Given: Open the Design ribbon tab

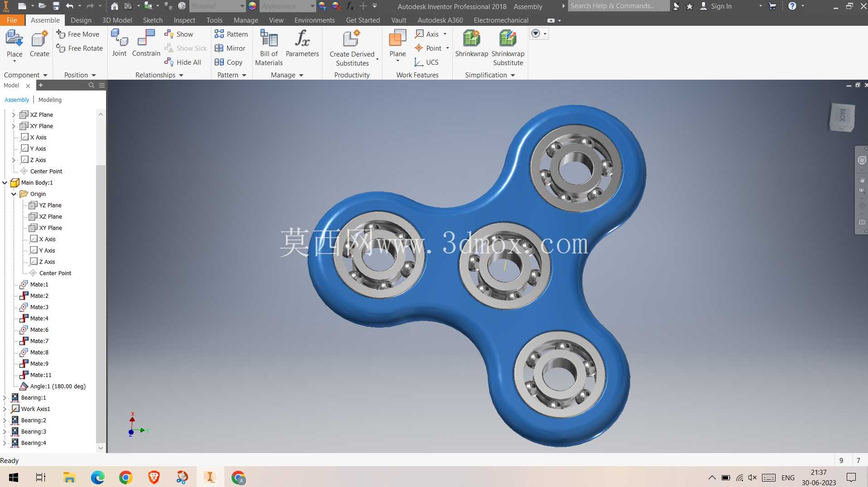Looking at the screenshot, I should point(81,20).
